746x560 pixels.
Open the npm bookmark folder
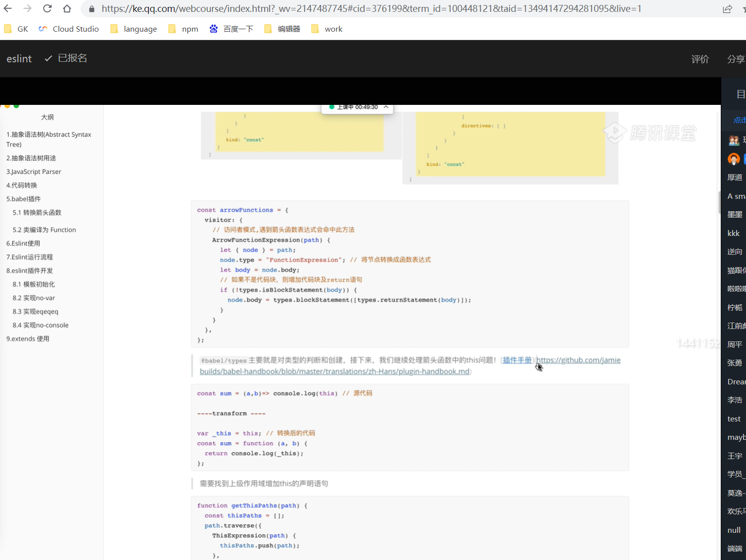[x=184, y=29]
